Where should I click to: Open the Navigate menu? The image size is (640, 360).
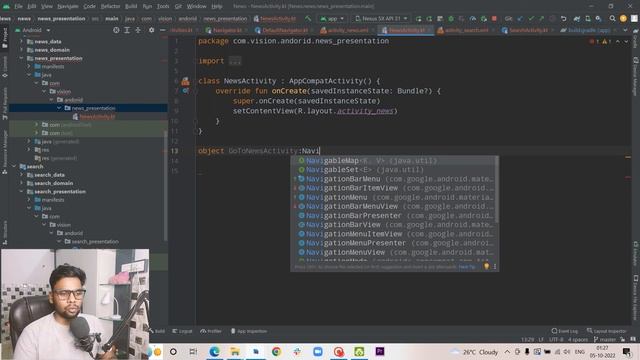(68, 7)
